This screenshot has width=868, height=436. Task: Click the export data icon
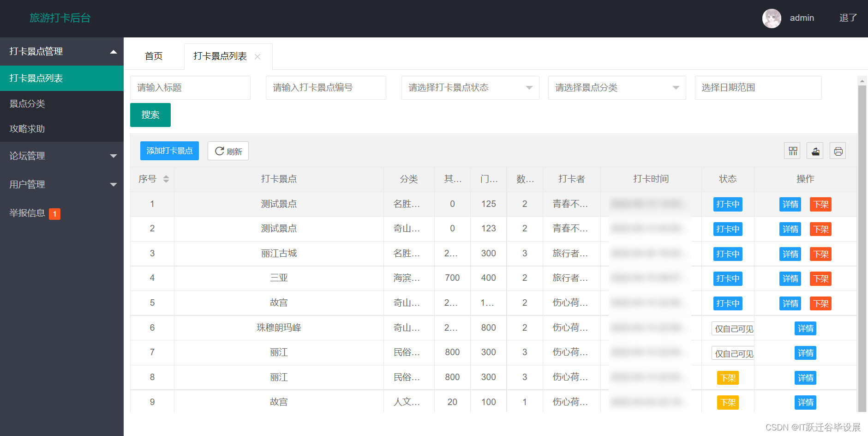(815, 151)
